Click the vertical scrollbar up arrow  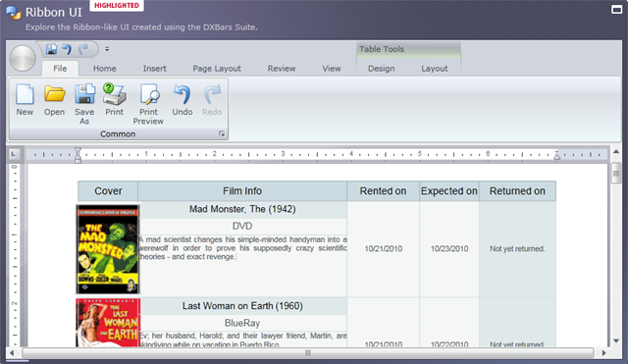tap(616, 152)
